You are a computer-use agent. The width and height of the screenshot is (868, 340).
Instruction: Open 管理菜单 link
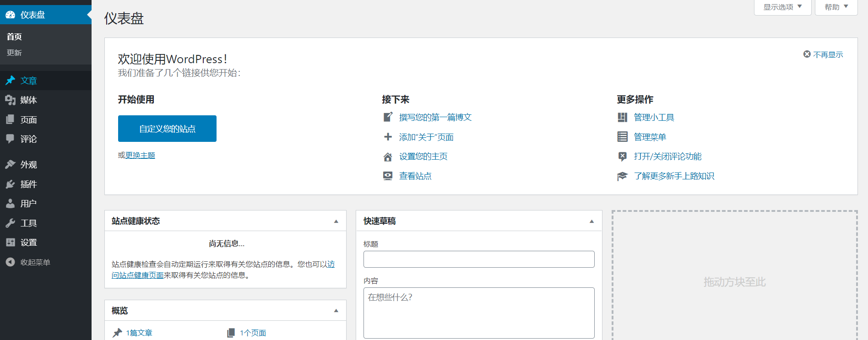pyautogui.click(x=650, y=137)
